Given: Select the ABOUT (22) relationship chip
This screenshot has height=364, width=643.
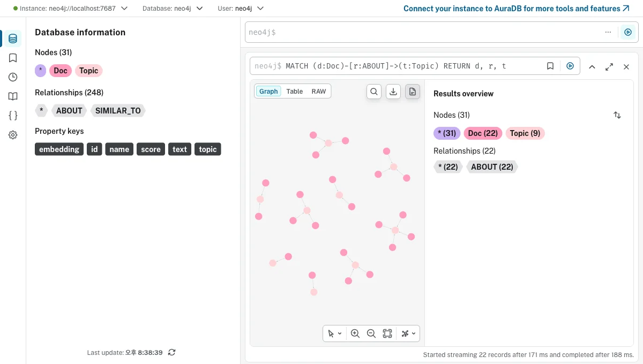Looking at the screenshot, I should (x=492, y=167).
